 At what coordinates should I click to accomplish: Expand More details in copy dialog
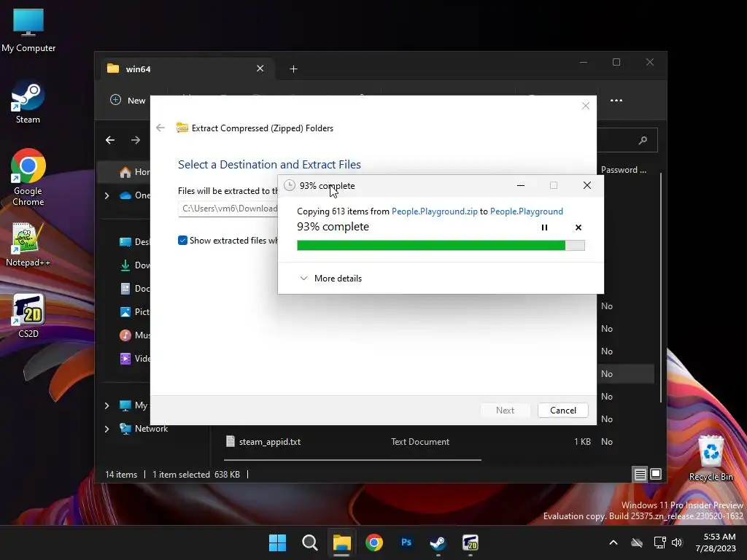click(x=330, y=278)
